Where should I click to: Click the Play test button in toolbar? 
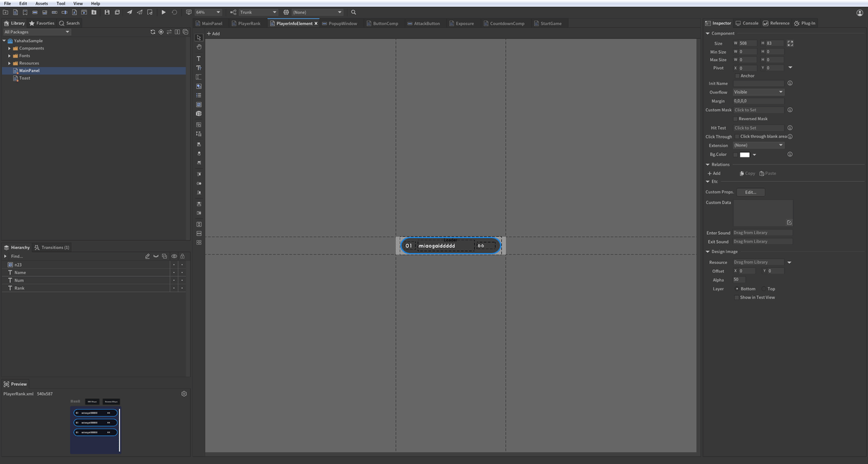click(x=163, y=12)
